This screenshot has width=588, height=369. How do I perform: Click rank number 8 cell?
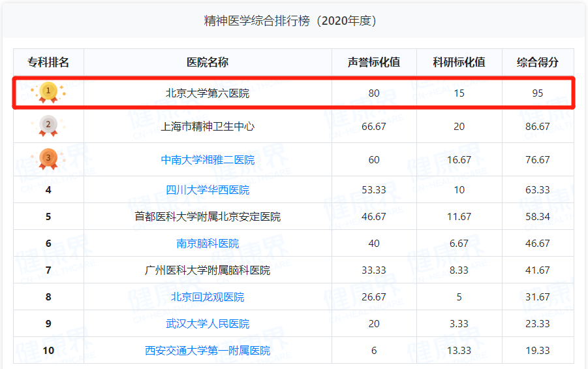tap(48, 297)
